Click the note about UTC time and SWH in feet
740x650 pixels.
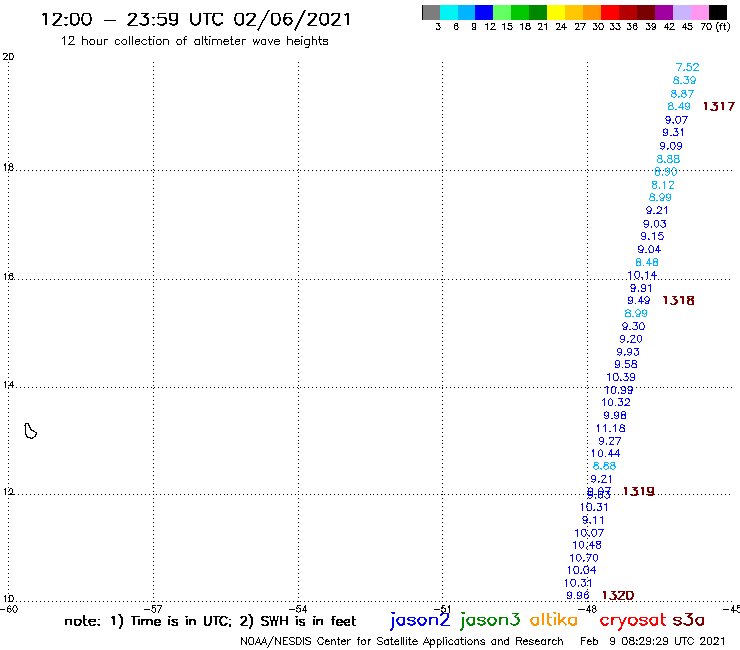click(x=210, y=621)
